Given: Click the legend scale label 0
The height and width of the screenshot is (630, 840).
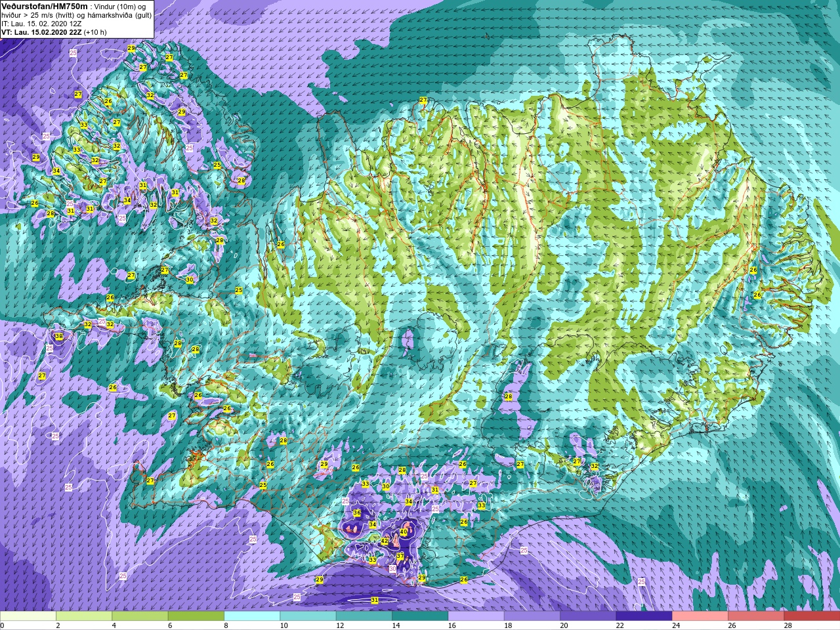Looking at the screenshot, I should pyautogui.click(x=2, y=625).
